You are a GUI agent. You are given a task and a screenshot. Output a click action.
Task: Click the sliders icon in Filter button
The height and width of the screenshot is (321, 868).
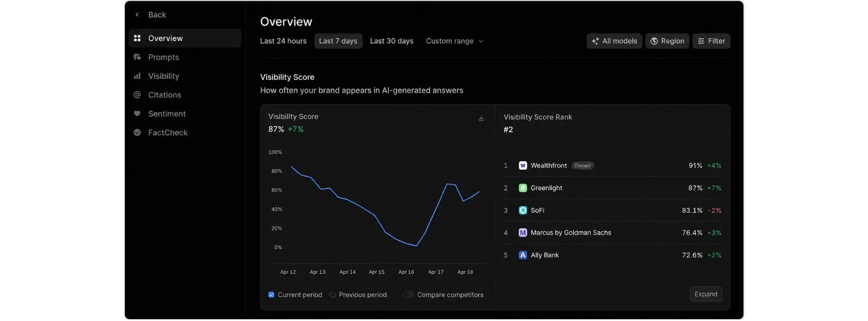(x=701, y=41)
